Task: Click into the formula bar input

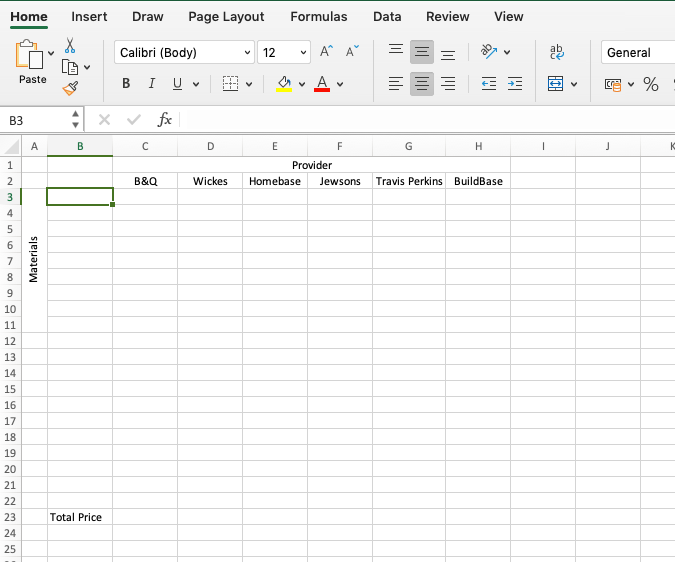Action: 426,120
